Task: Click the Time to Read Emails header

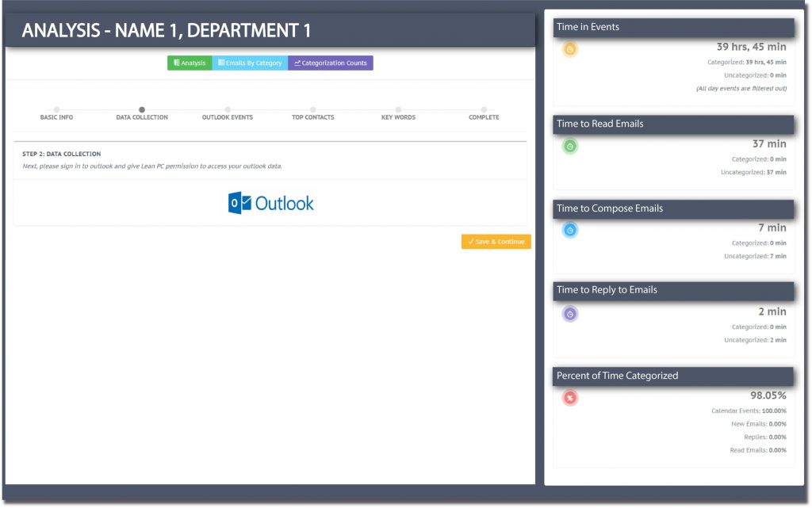Action: tap(673, 124)
